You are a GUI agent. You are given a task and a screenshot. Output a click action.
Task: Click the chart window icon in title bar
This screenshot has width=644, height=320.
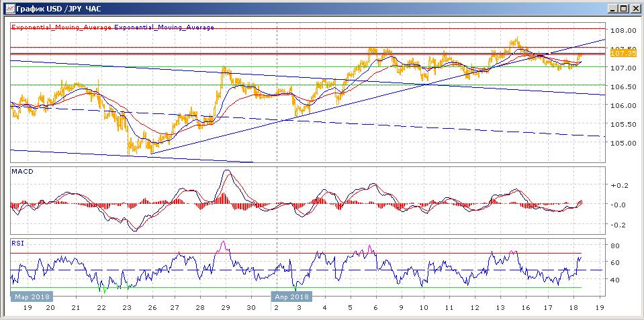coord(9,8)
